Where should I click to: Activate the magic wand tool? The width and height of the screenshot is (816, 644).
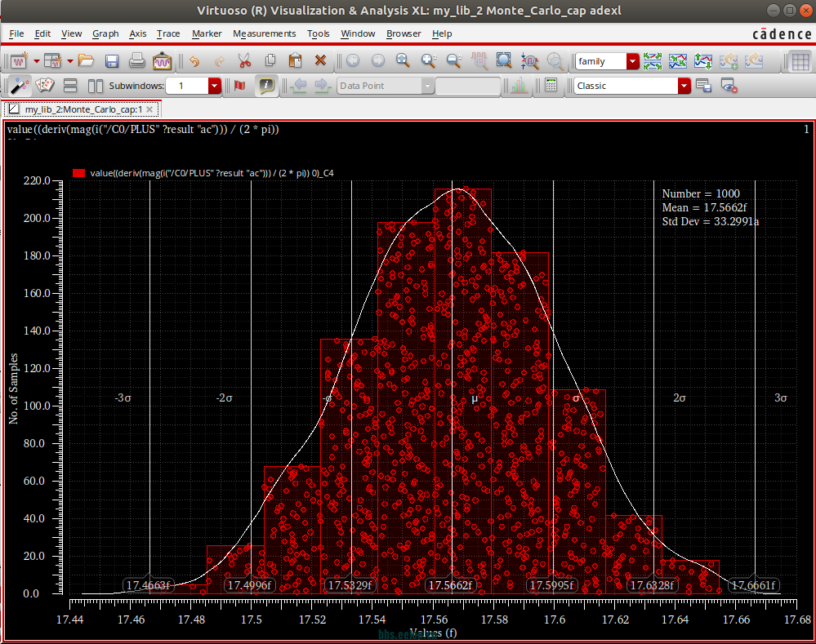pos(20,86)
